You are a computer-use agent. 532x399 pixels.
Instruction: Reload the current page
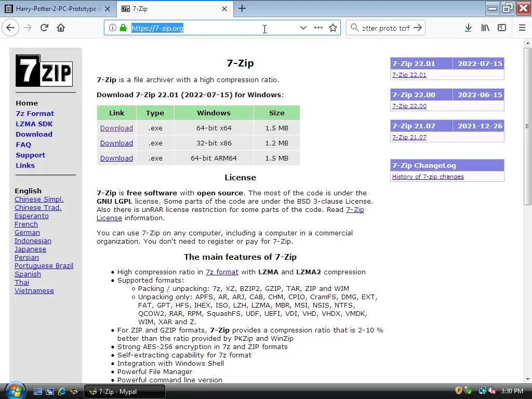click(45, 28)
